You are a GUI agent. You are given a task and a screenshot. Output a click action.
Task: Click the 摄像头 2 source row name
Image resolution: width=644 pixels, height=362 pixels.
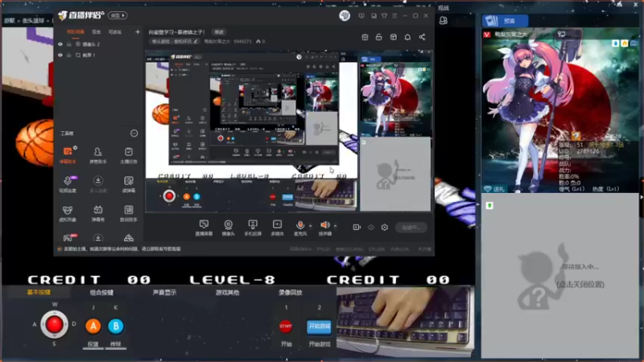click(91, 44)
